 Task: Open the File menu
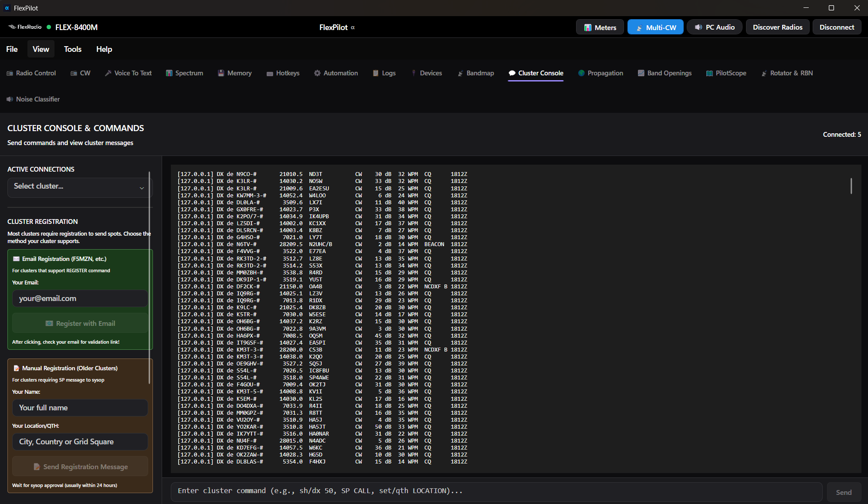click(x=12, y=49)
